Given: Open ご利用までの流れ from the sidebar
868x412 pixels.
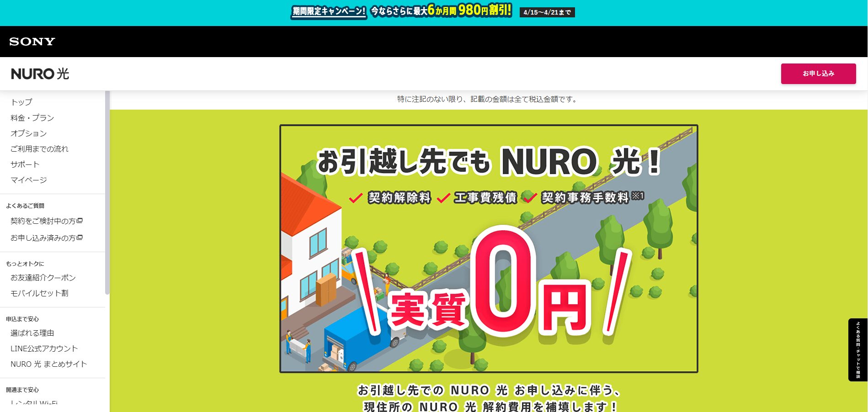Looking at the screenshot, I should point(40,148).
